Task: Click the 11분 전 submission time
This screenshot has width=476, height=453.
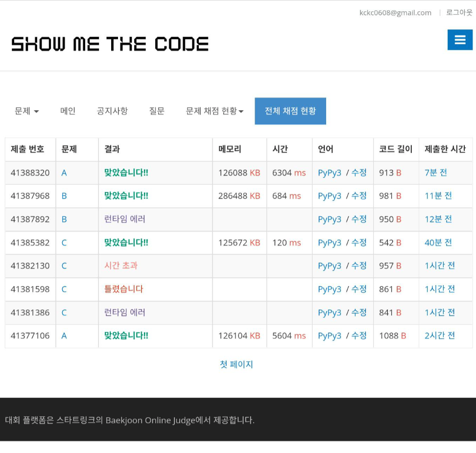Action: [438, 196]
